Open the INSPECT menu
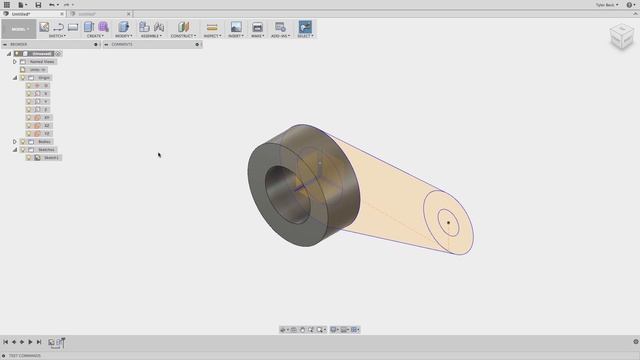Viewport: 640px width, 360px height. (212, 36)
